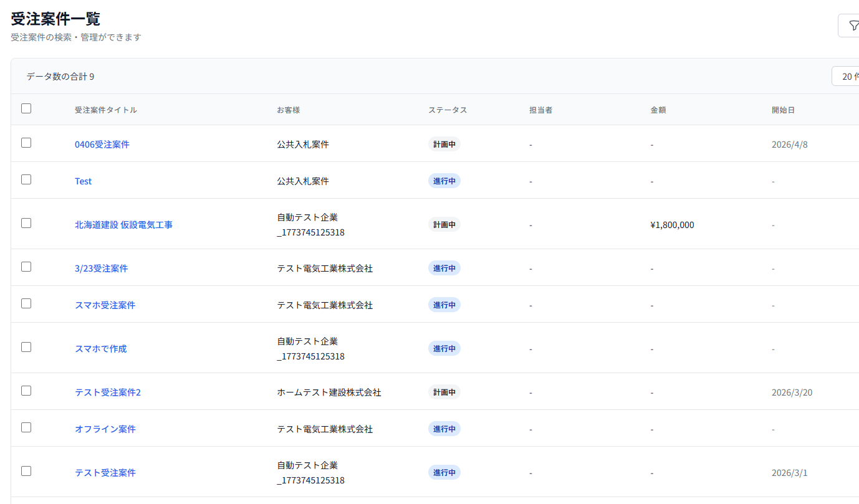Click the 開始日 column header
The width and height of the screenshot is (859, 504).
(x=783, y=110)
